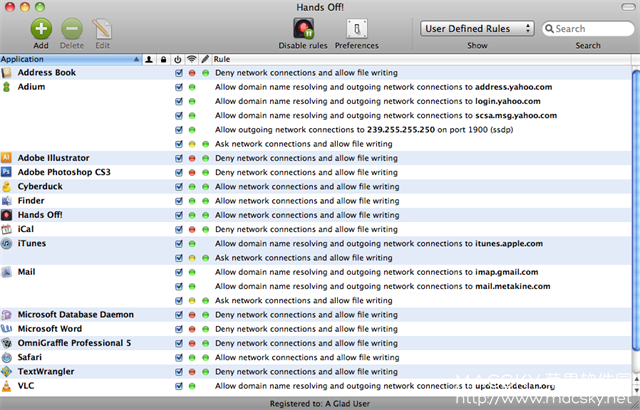Toggle the Address Book rule checkbox
The width and height of the screenshot is (640, 410).
178,73
